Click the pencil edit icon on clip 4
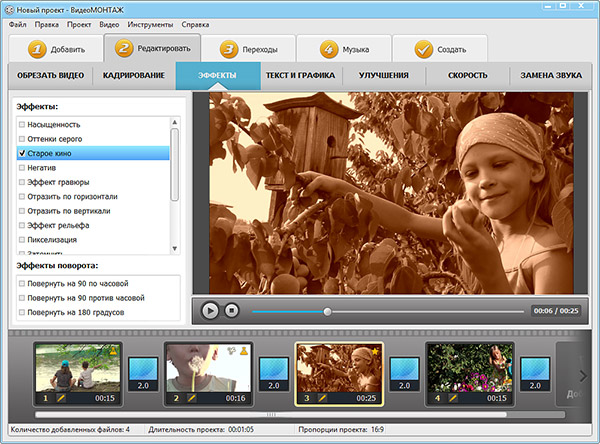Viewport: 600px width, 444px height. pos(453,398)
